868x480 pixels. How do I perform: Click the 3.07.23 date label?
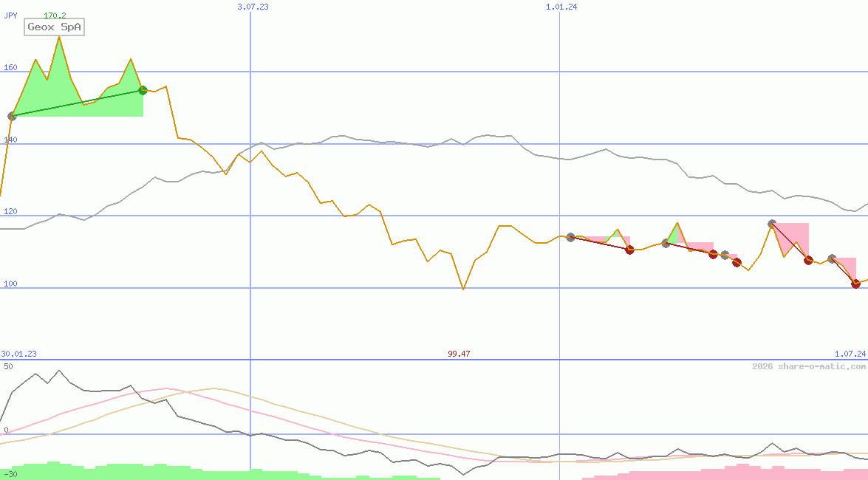pos(253,7)
